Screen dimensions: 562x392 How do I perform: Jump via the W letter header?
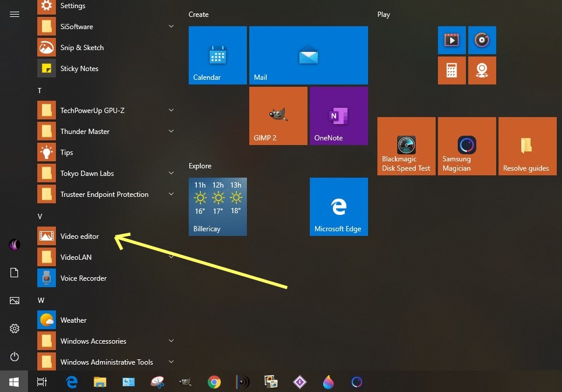click(41, 301)
